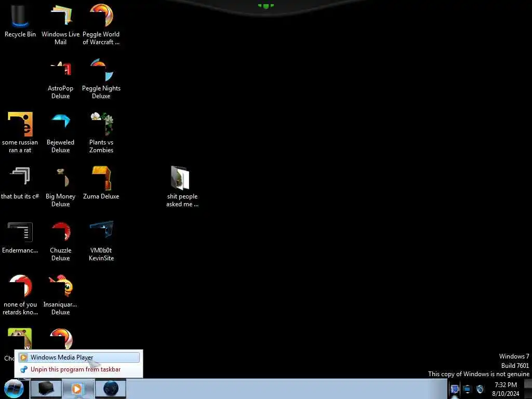Select 'that but its c#' icon

click(x=20, y=183)
